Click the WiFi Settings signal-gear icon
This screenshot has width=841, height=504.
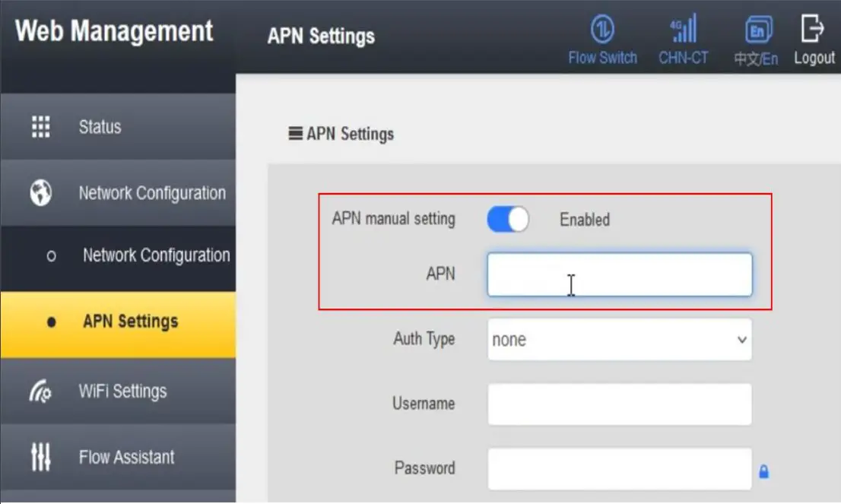pos(40,391)
